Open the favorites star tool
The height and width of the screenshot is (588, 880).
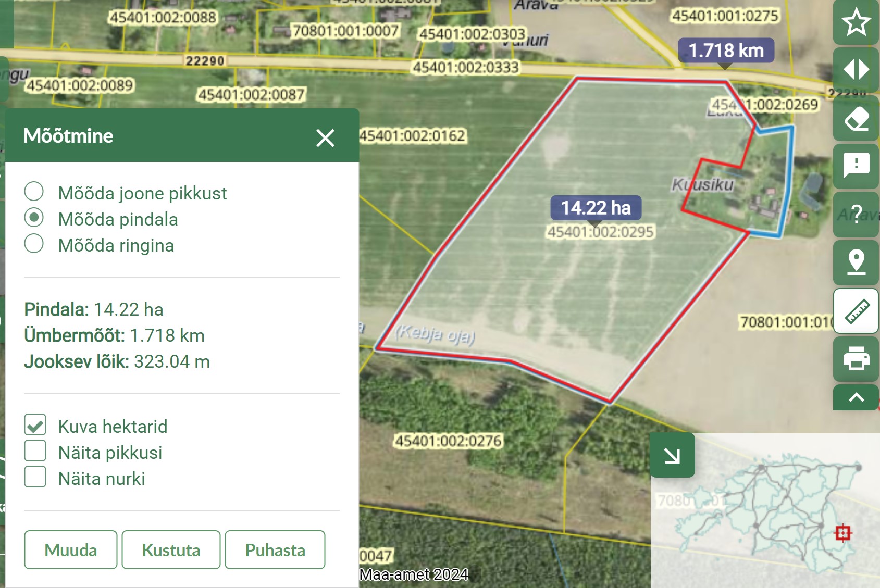click(x=856, y=22)
